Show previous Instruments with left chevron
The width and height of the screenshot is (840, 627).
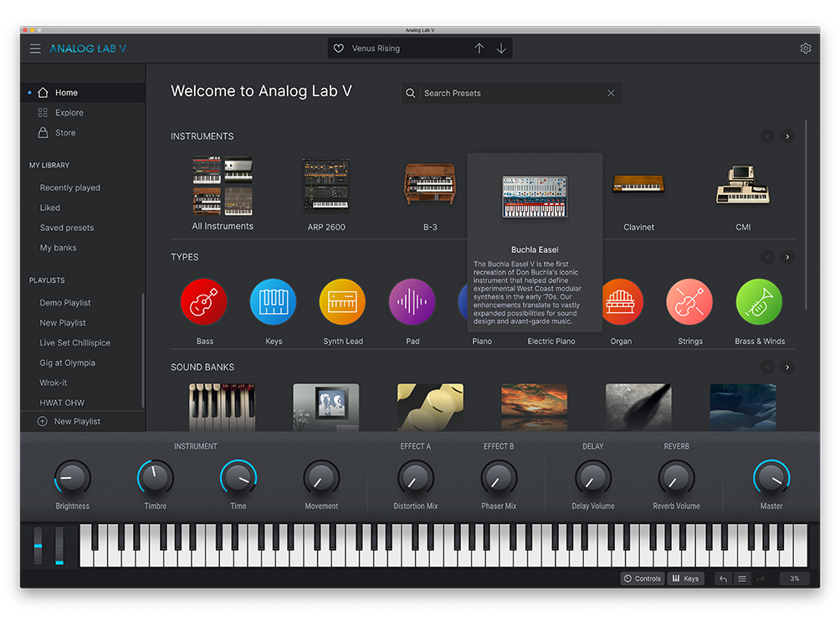click(768, 136)
